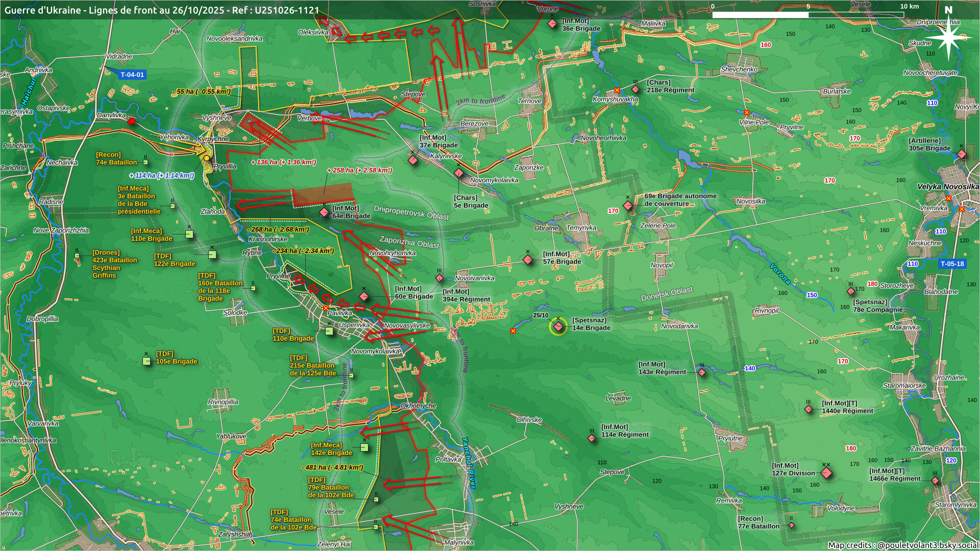The height and width of the screenshot is (551, 980).
Task: Select the 69e Brigade autonome unit marker
Action: (x=628, y=206)
